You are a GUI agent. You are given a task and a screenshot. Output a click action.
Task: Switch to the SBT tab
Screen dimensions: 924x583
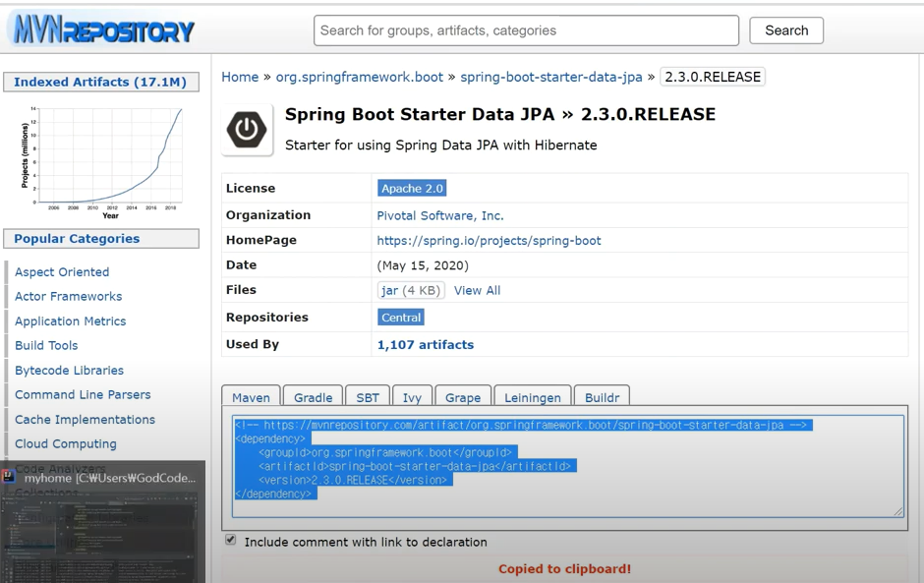(367, 397)
